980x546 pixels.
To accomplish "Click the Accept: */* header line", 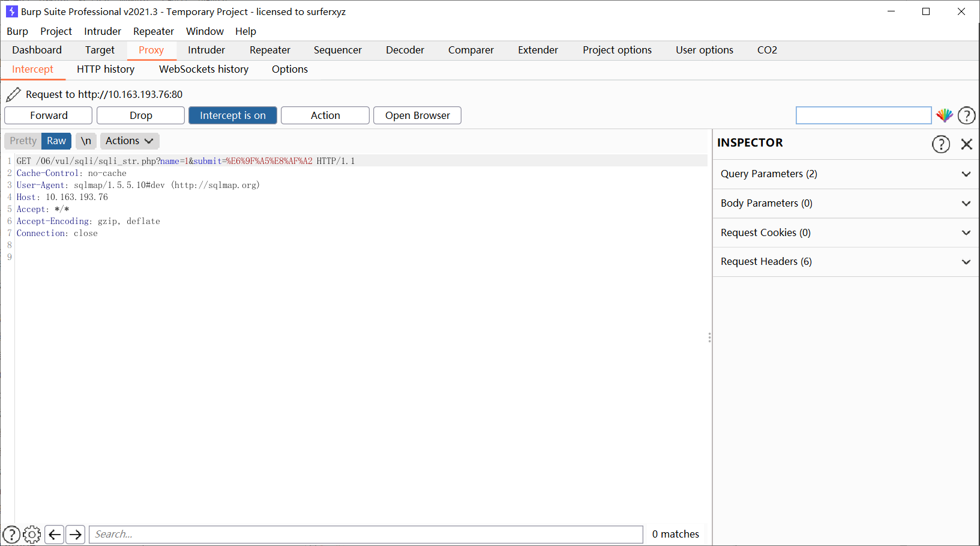I will 43,209.
